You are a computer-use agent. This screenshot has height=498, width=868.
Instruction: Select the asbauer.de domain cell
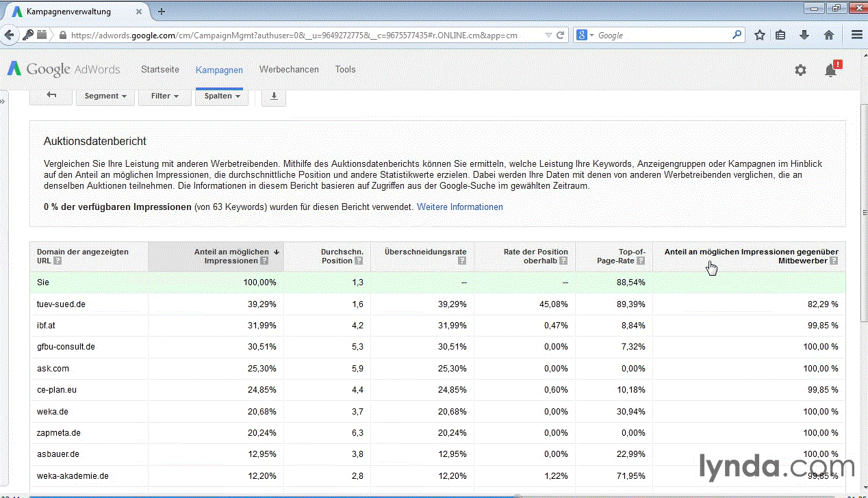pyautogui.click(x=58, y=454)
